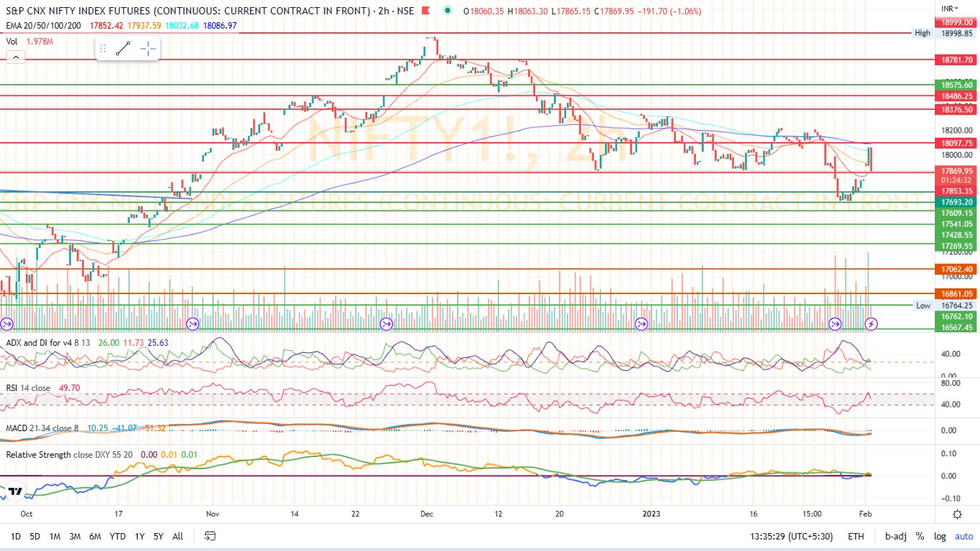The width and height of the screenshot is (980, 551).
Task: Click the 17541.05 price label
Action: click(958, 224)
